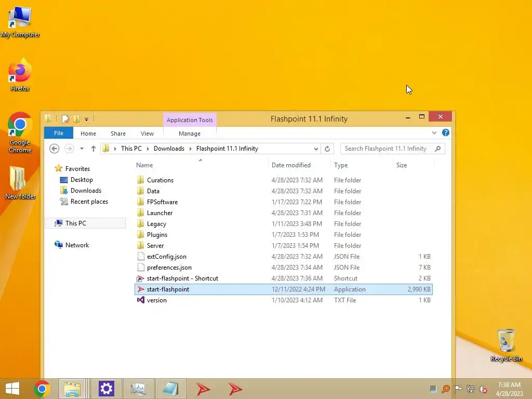Open the Windows Start button
This screenshot has height=399, width=532.
pyautogui.click(x=12, y=389)
